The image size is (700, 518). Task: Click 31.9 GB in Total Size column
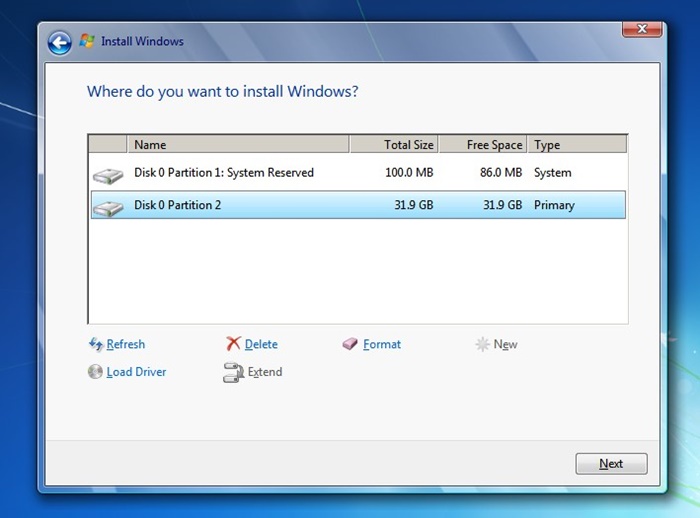click(413, 205)
